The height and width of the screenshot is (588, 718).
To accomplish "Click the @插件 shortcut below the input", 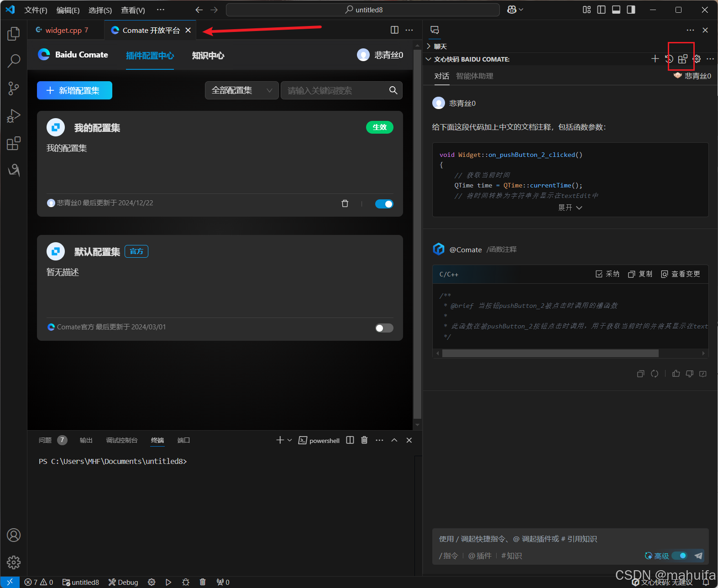I will pyautogui.click(x=480, y=556).
